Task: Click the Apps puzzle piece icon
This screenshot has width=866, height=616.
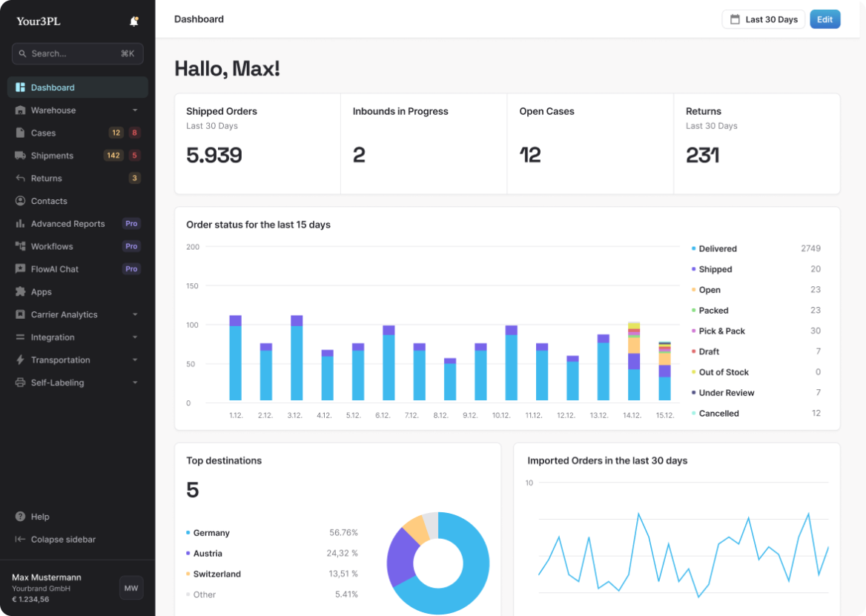Action: [x=20, y=292]
